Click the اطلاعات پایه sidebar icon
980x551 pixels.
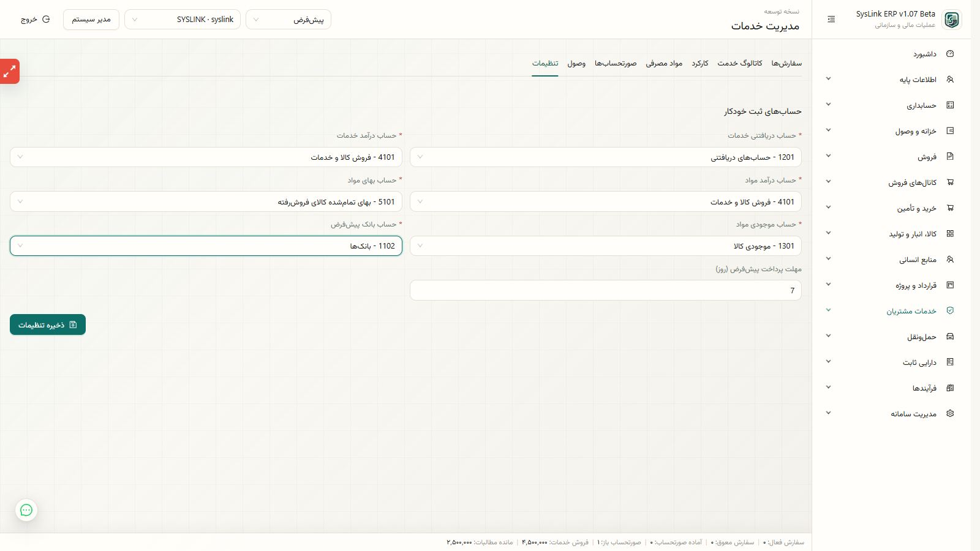point(950,80)
